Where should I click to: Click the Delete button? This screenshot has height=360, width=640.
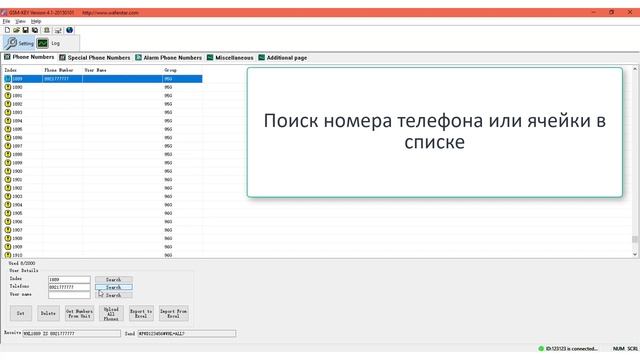coord(48,313)
